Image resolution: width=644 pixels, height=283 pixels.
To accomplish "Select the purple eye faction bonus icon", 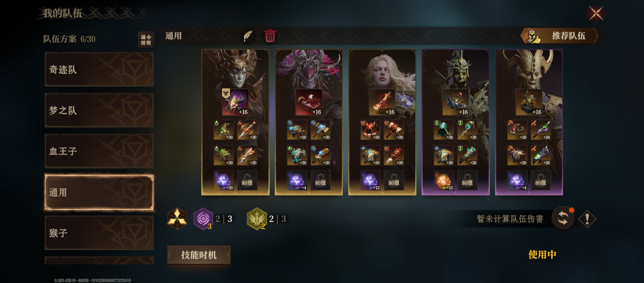I will coord(203,219).
